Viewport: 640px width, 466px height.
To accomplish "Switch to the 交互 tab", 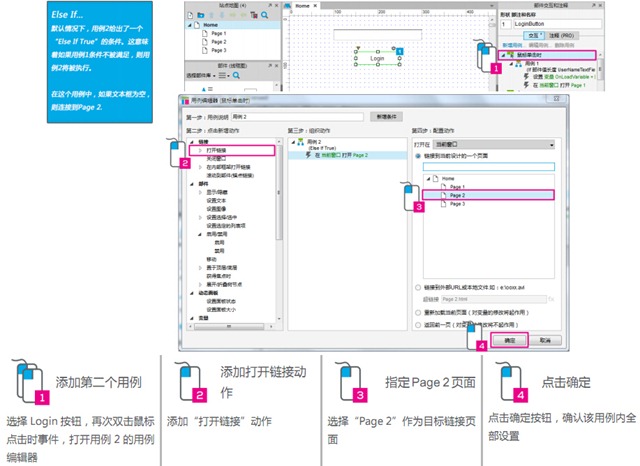I will coord(534,36).
